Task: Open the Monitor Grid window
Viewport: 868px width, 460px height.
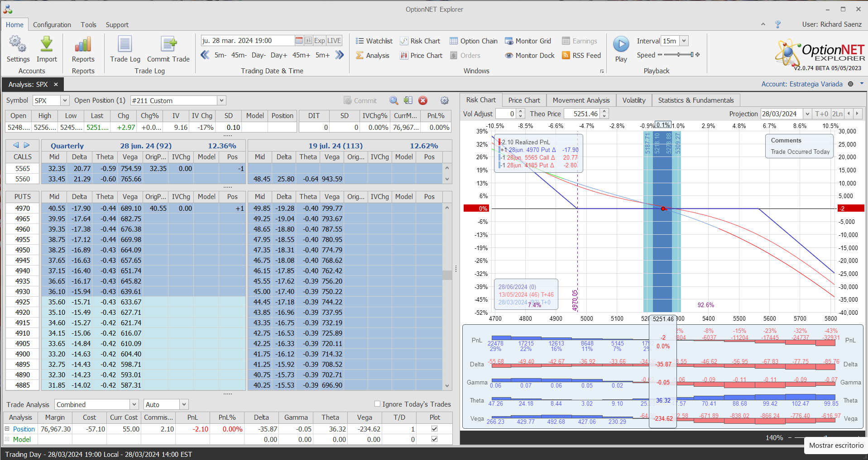Action: [x=528, y=41]
